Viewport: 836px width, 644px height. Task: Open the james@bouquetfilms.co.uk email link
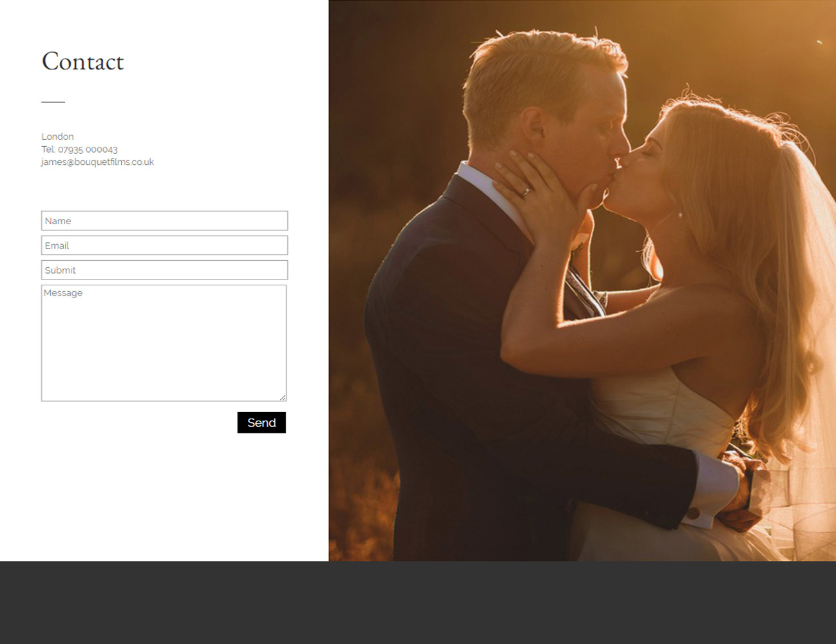point(97,162)
